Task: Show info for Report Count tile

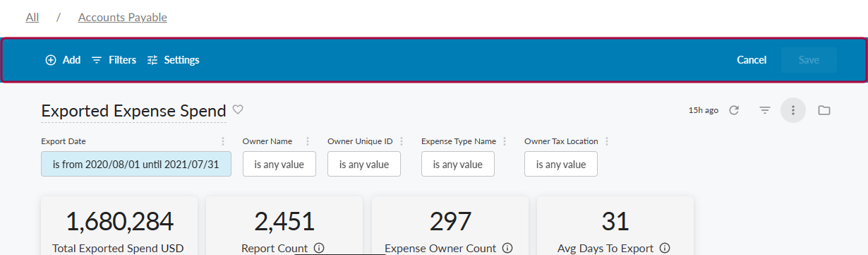Action: [x=319, y=248]
